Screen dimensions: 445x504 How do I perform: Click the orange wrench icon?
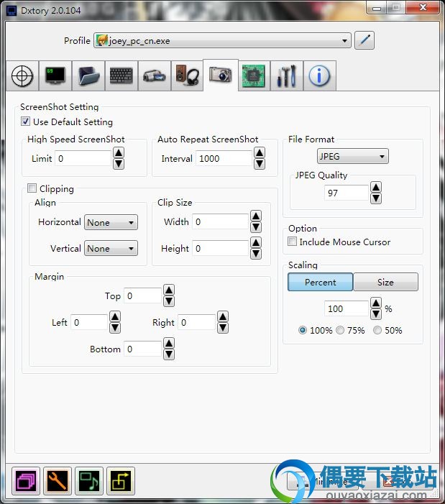pyautogui.click(x=58, y=481)
